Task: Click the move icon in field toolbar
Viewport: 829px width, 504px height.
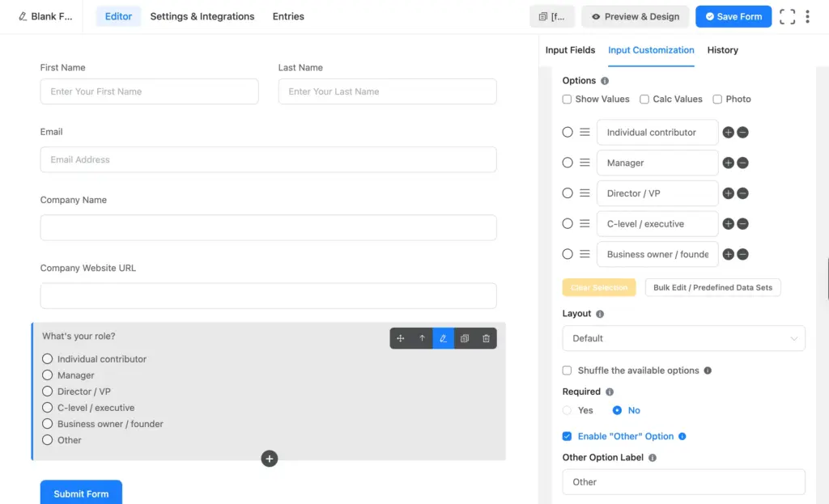Action: coord(401,338)
